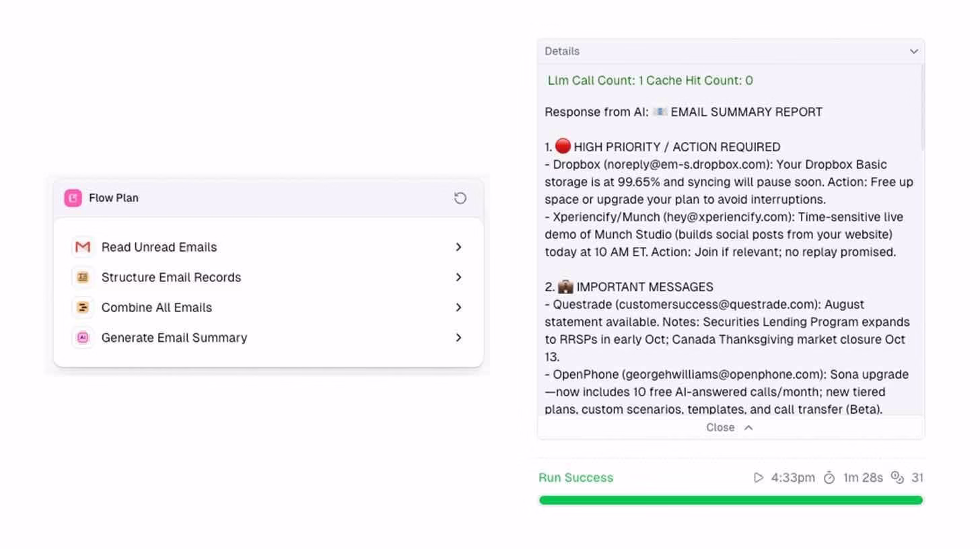Click the customersuccess@questrade.com address
The width and height of the screenshot is (980, 549).
tap(717, 305)
